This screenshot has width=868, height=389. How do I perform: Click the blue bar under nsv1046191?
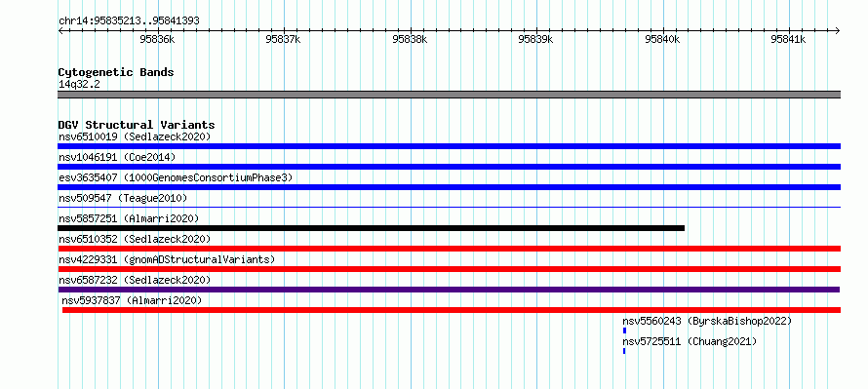pos(449,167)
